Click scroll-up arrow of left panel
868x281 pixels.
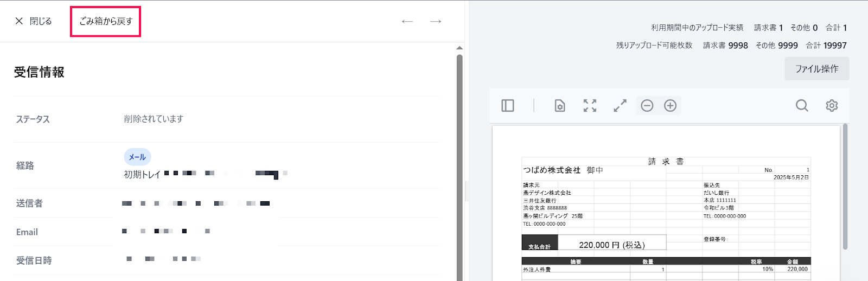pyautogui.click(x=459, y=48)
